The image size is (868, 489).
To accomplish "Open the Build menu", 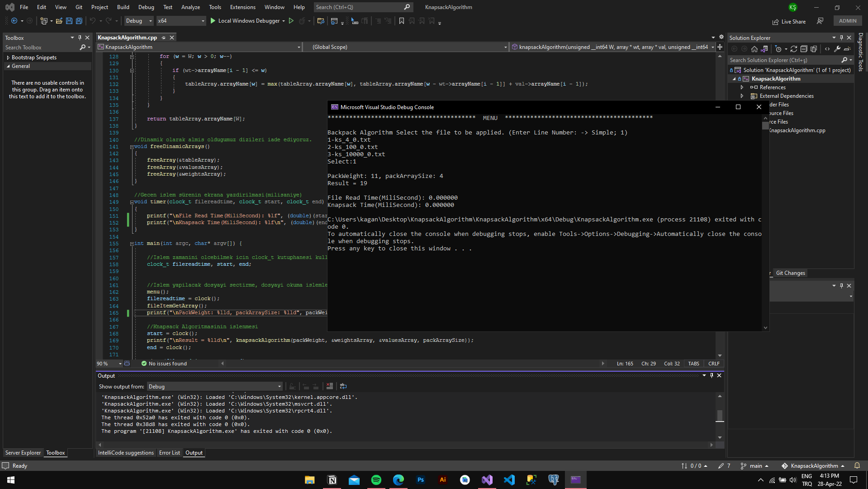I will pyautogui.click(x=123, y=7).
